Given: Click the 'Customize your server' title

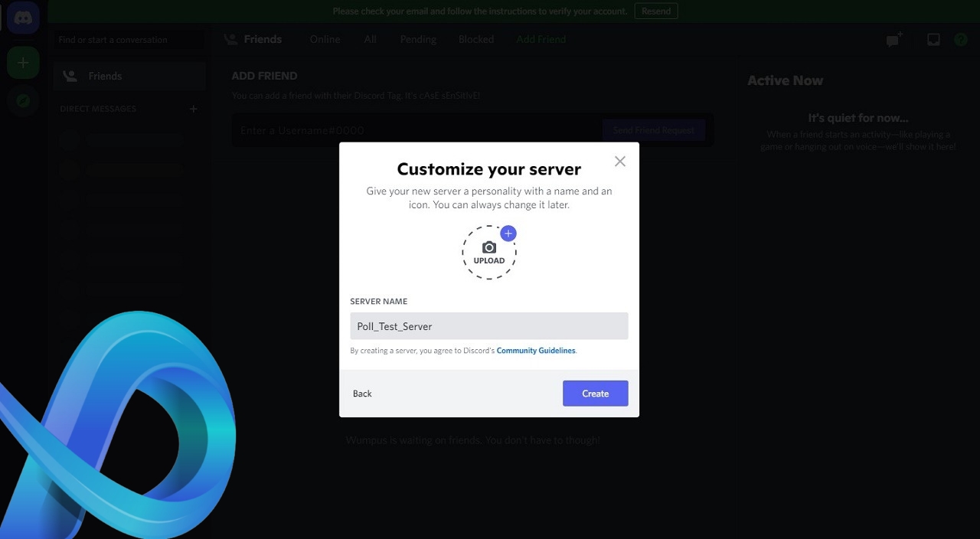Looking at the screenshot, I should [489, 169].
